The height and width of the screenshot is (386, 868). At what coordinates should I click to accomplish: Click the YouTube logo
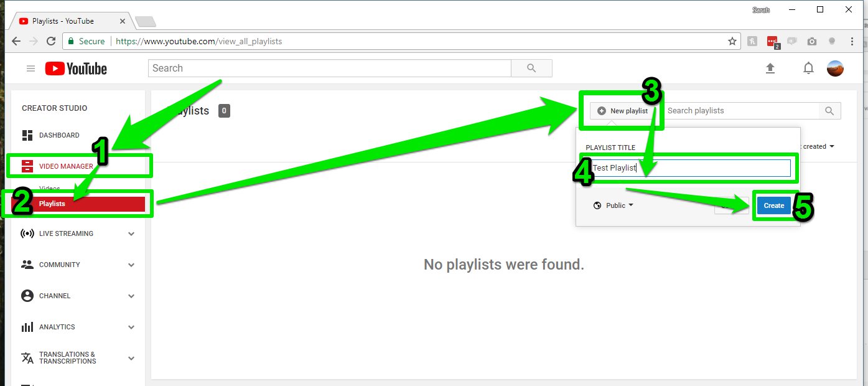76,68
